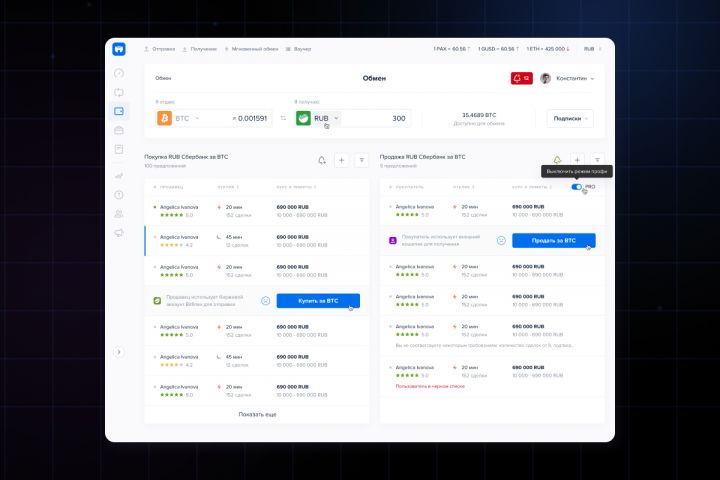720x480 pixels.
Task: Click the plus button in Продажа RUB panel
Action: pyautogui.click(x=577, y=160)
